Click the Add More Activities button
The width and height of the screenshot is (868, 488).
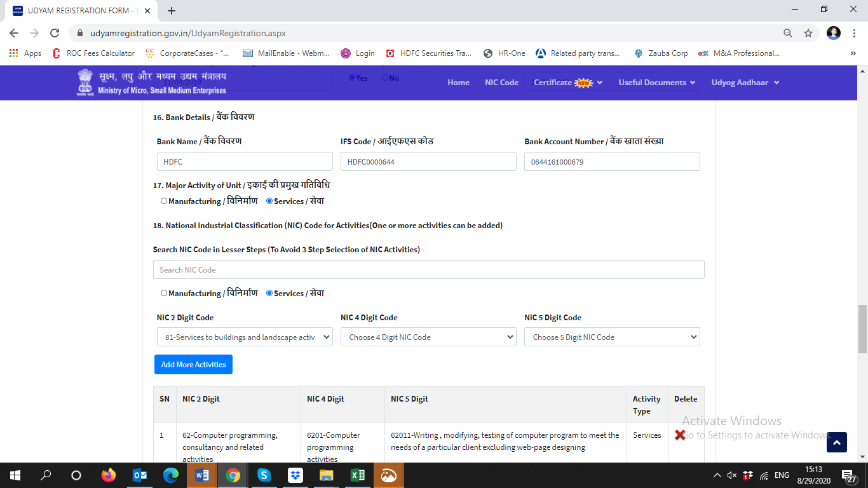[x=193, y=365]
